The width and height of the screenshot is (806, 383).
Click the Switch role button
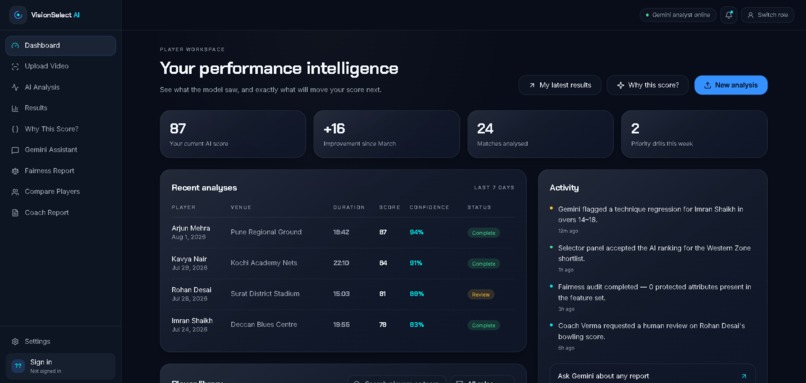[767, 15]
